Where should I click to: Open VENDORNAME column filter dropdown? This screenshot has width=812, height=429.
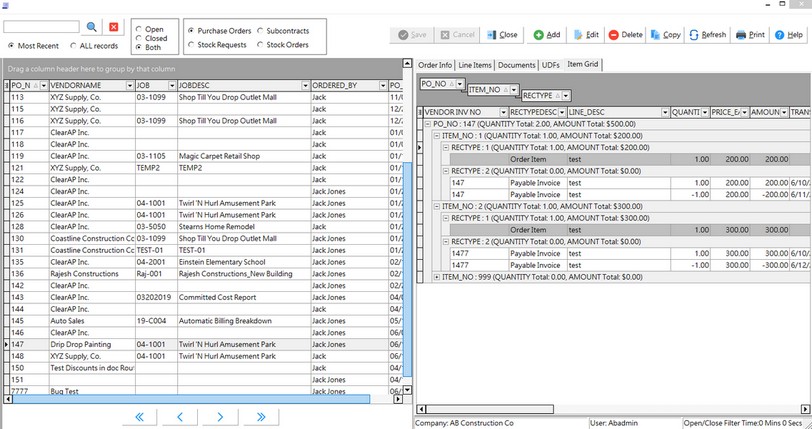tap(130, 85)
